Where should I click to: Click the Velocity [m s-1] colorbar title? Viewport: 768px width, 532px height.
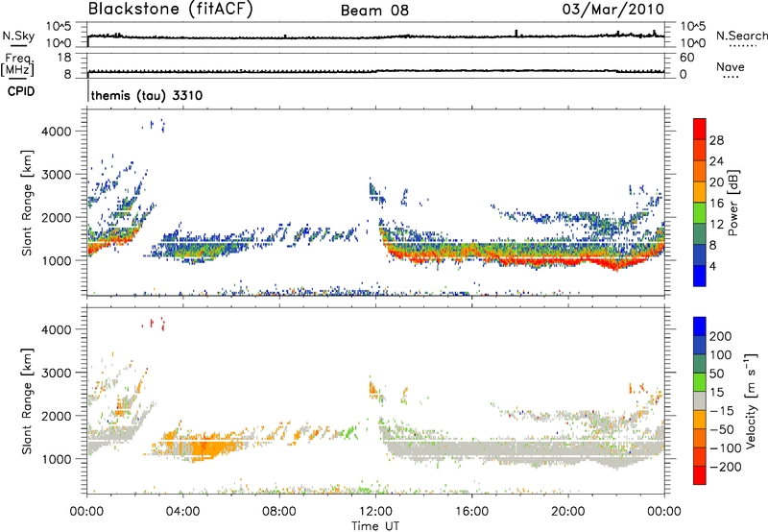pyautogui.click(x=750, y=400)
